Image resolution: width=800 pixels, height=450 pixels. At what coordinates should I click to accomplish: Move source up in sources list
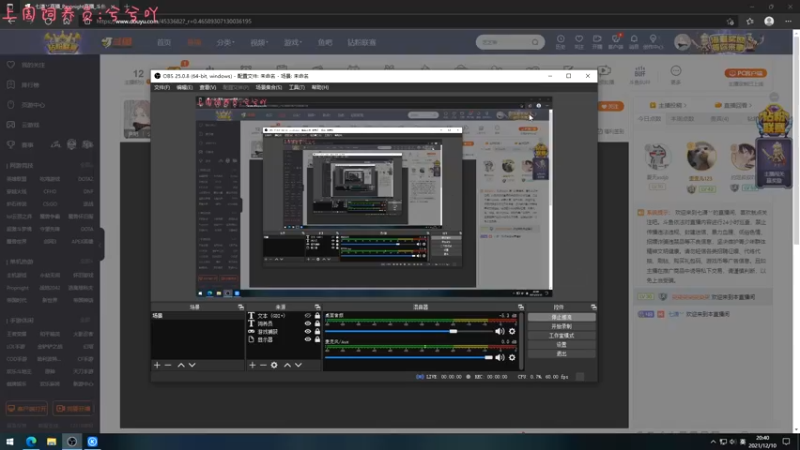click(x=288, y=365)
